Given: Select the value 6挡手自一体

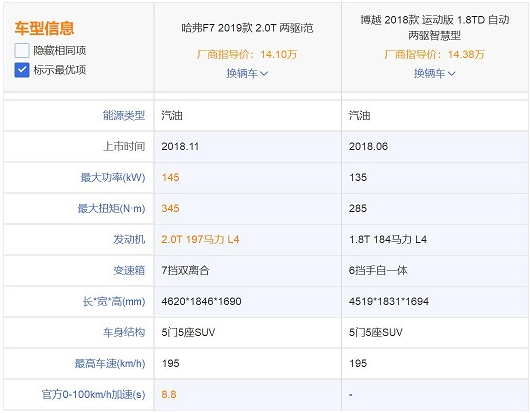Looking at the screenshot, I should coord(378,270).
